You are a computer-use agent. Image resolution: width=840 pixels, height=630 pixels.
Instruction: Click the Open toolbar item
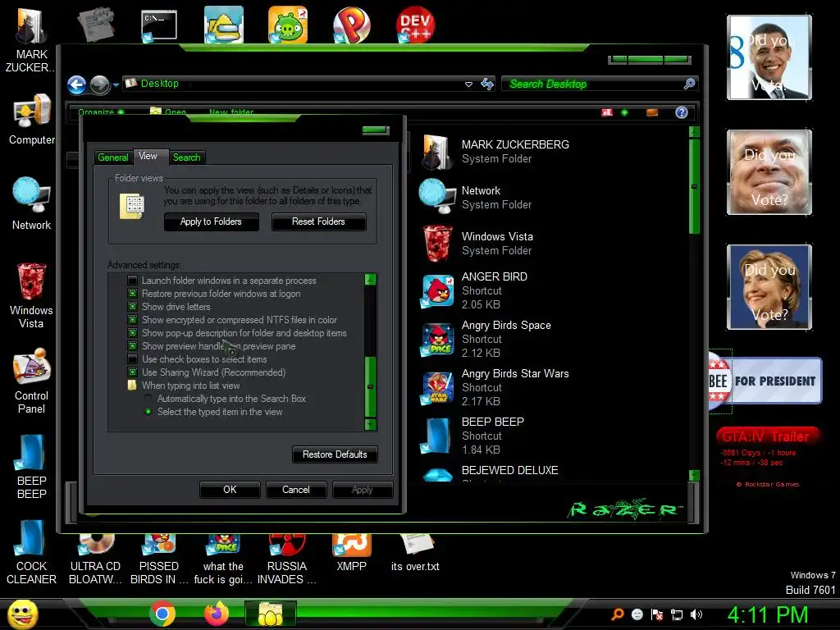[169, 112]
